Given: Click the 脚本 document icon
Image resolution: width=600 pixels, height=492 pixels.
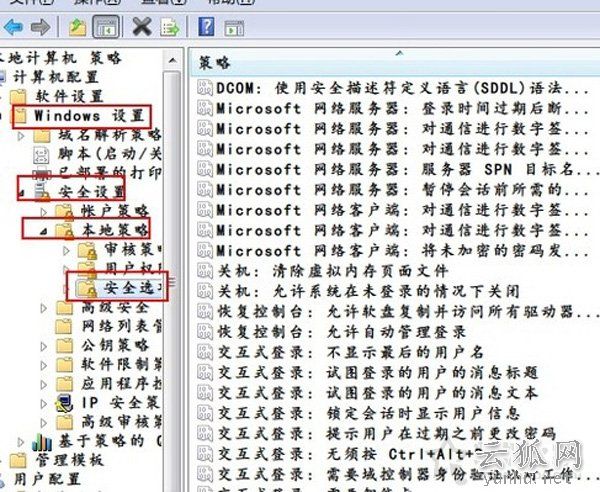Looking at the screenshot, I should [41, 155].
